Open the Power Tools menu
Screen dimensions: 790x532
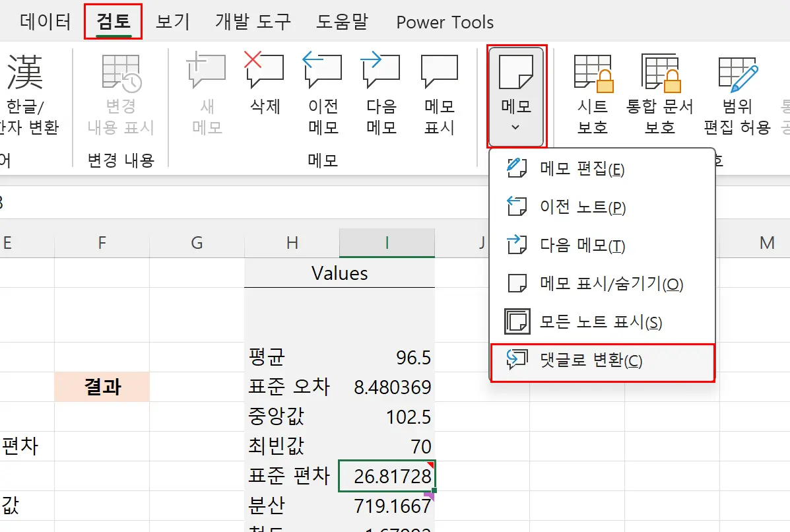tap(444, 21)
